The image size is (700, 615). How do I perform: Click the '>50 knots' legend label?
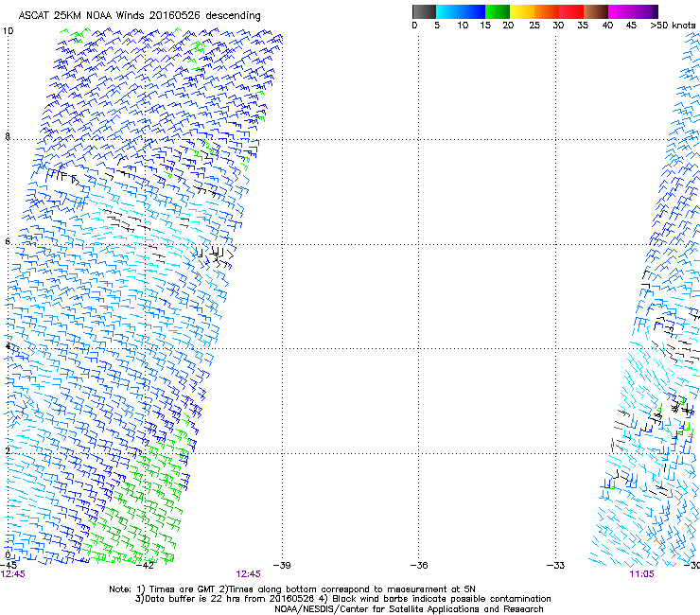pos(673,26)
